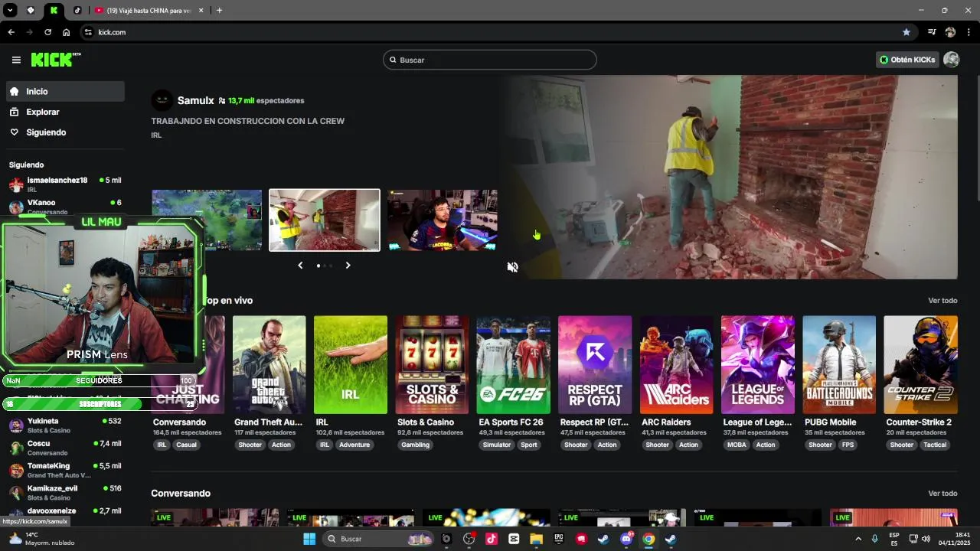This screenshot has width=980, height=551.
Task: Click the MOBA tag
Action: pyautogui.click(x=737, y=445)
